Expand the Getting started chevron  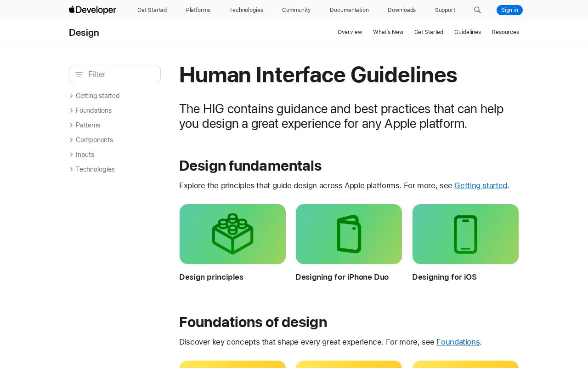[71, 96]
